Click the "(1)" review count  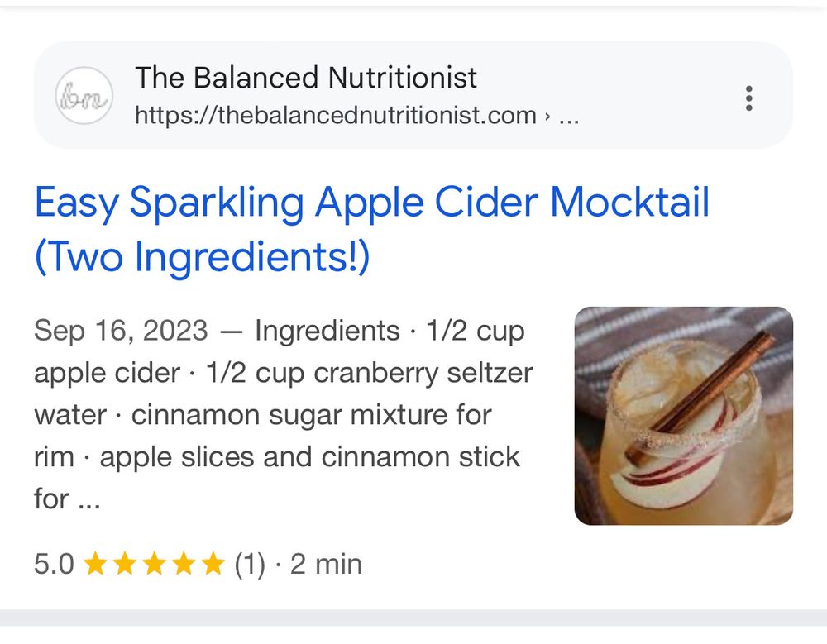pos(250,565)
